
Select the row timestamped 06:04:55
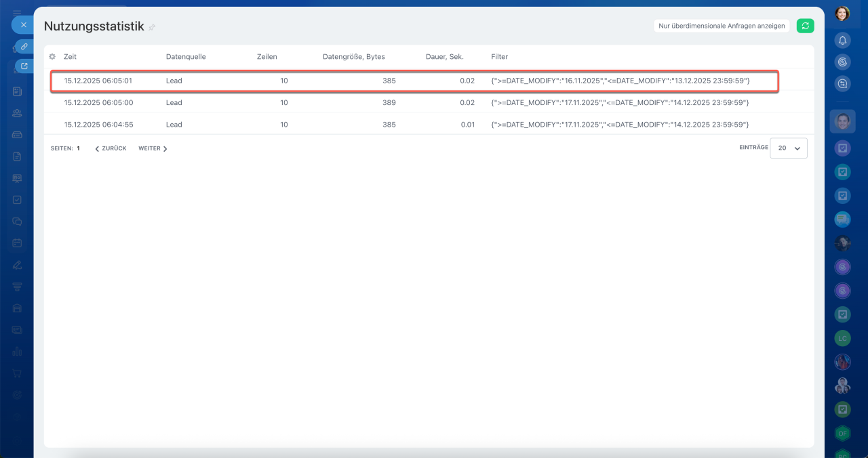[98, 125]
